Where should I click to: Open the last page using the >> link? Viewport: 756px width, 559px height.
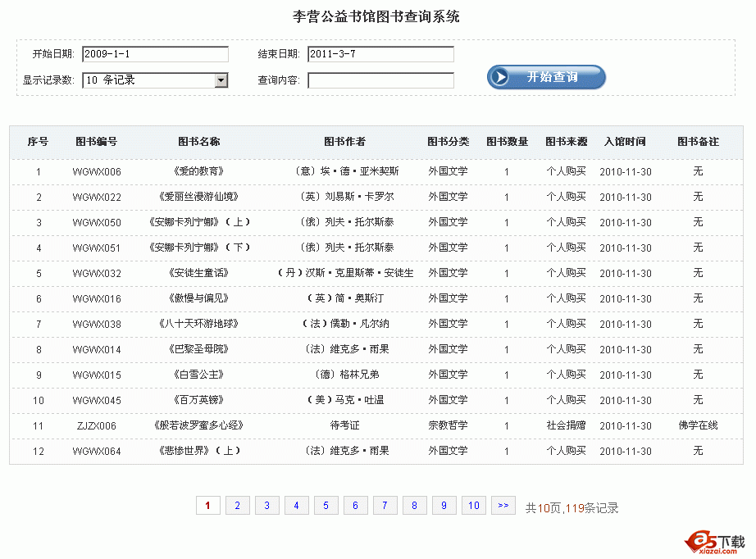click(503, 505)
